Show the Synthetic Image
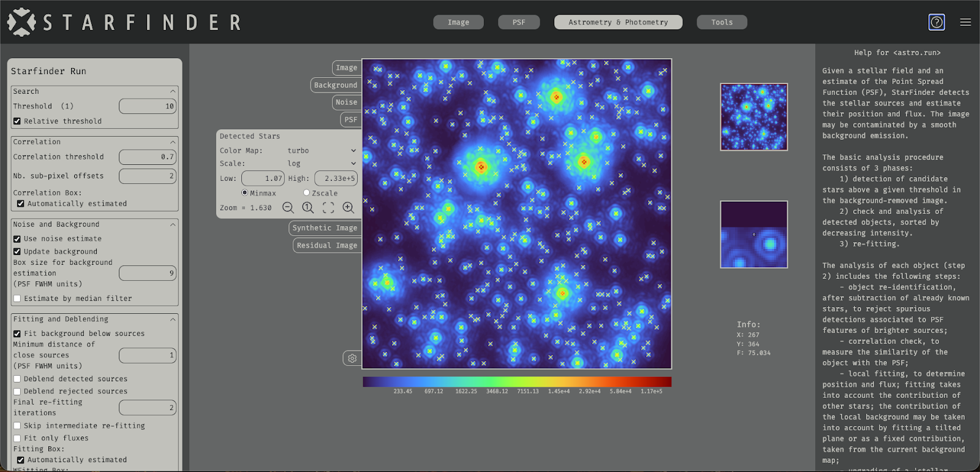Viewport: 980px width, 472px height. pyautogui.click(x=325, y=228)
